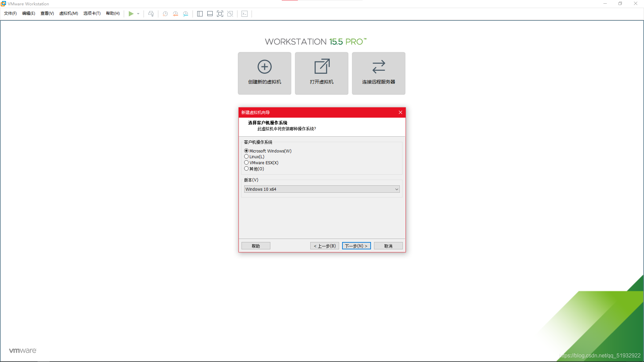
Task: Click the send Ctrl+Alt+Del toolbar icon
Action: click(151, 14)
